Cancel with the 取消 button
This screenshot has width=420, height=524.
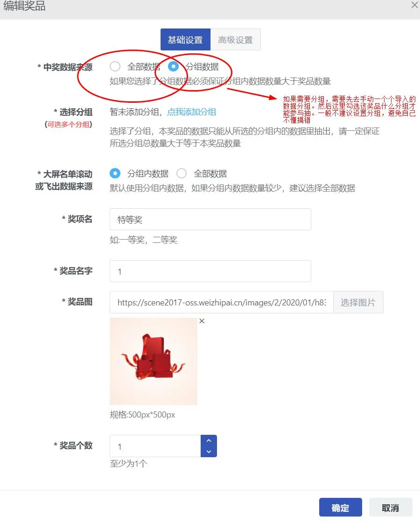(391, 508)
